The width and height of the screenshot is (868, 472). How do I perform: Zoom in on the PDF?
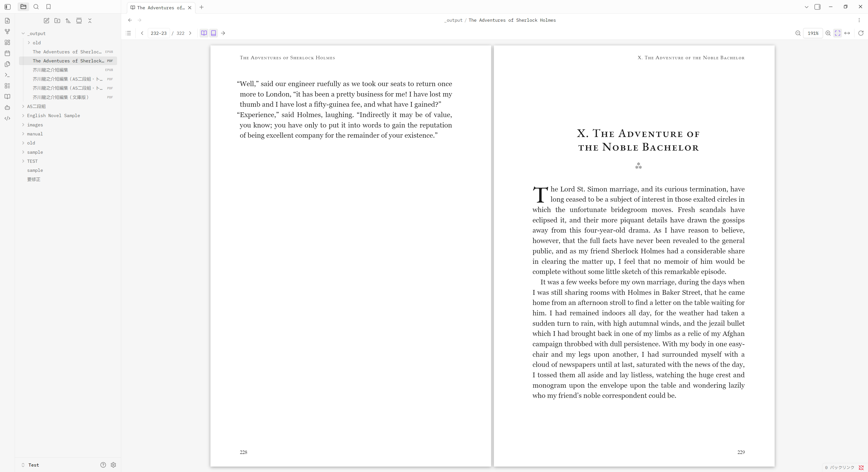coord(828,33)
